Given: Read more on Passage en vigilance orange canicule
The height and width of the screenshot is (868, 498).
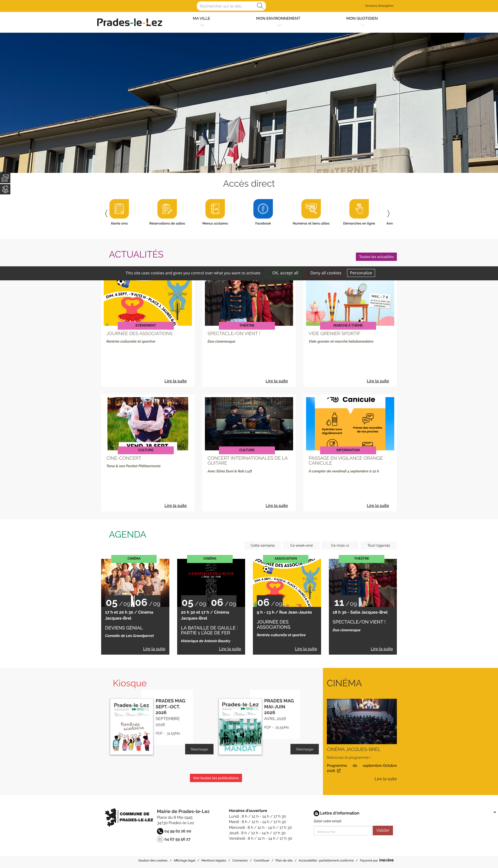Looking at the screenshot, I should (378, 506).
